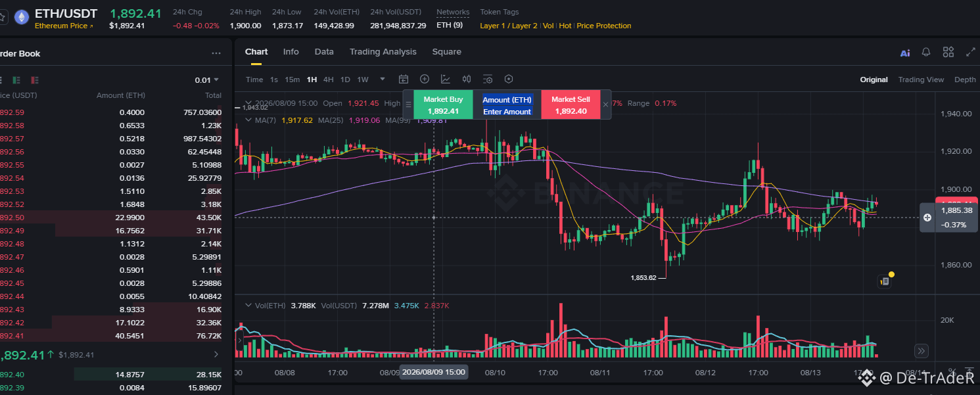Screen dimensions: 980x395
Task: Click the Ethereum coin logo
Action: pos(21,18)
